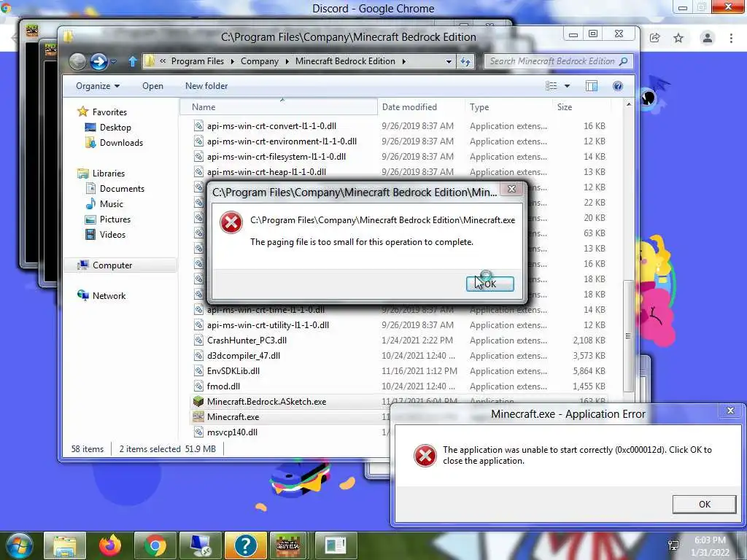Select Favorites in the navigation pane
Viewport: 747px width, 560px height.
tap(109, 112)
